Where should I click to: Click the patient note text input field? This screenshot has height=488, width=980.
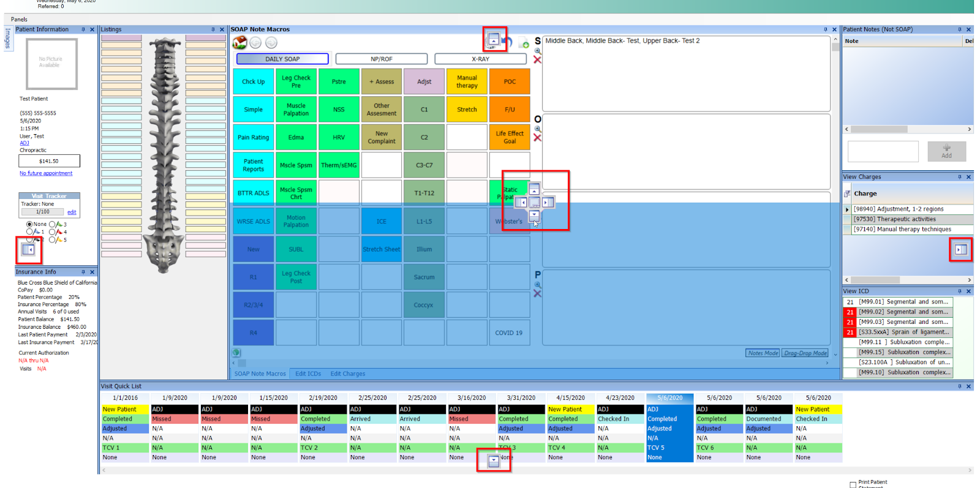pos(883,151)
